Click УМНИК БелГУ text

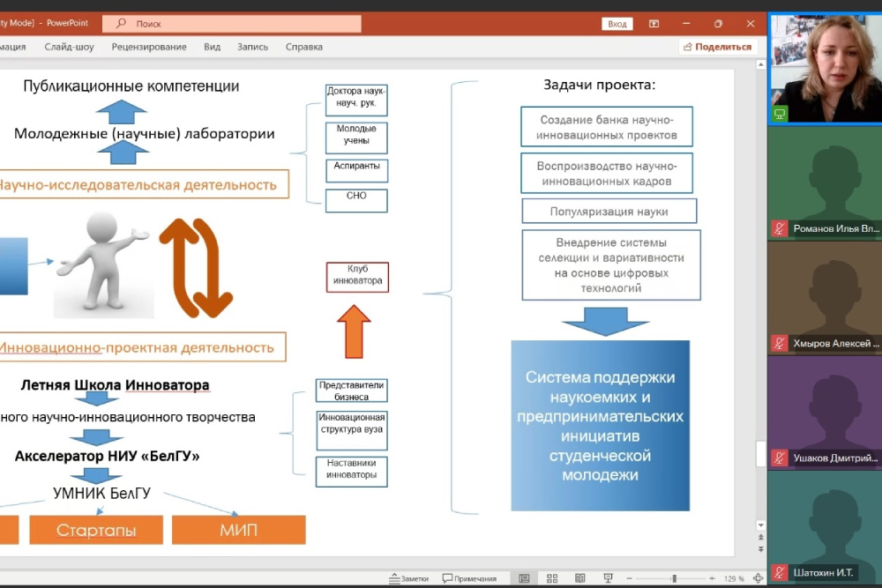(x=101, y=493)
